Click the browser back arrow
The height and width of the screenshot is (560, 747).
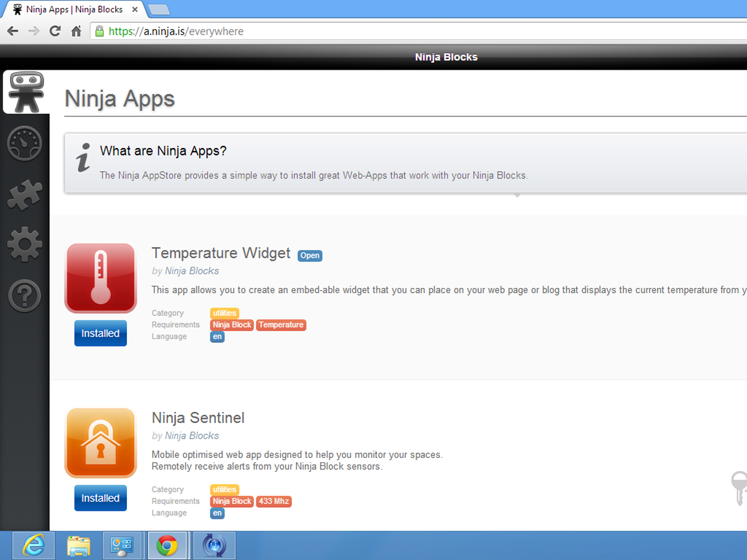pos(13,31)
